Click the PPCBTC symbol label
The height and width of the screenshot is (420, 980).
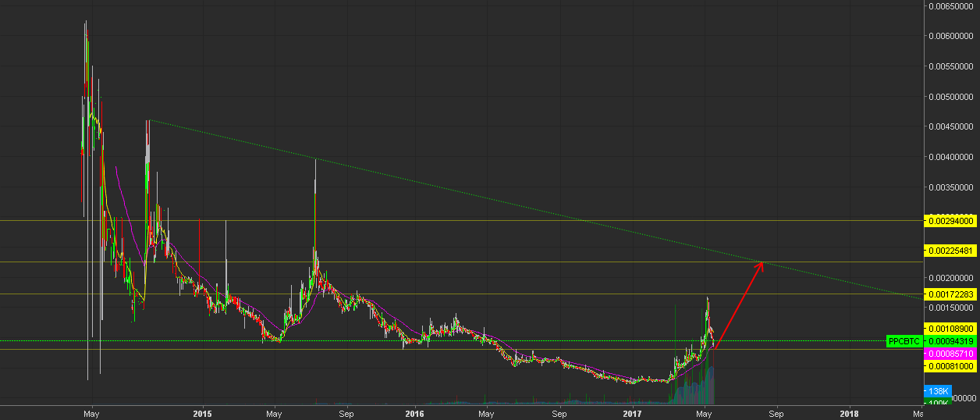point(905,342)
